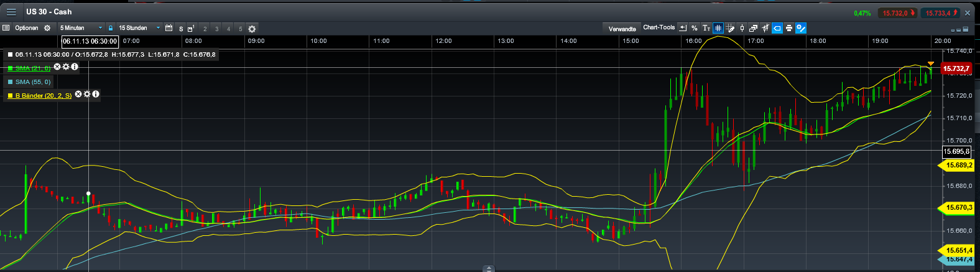Open the overlapping windows layout icon

[x=753, y=28]
